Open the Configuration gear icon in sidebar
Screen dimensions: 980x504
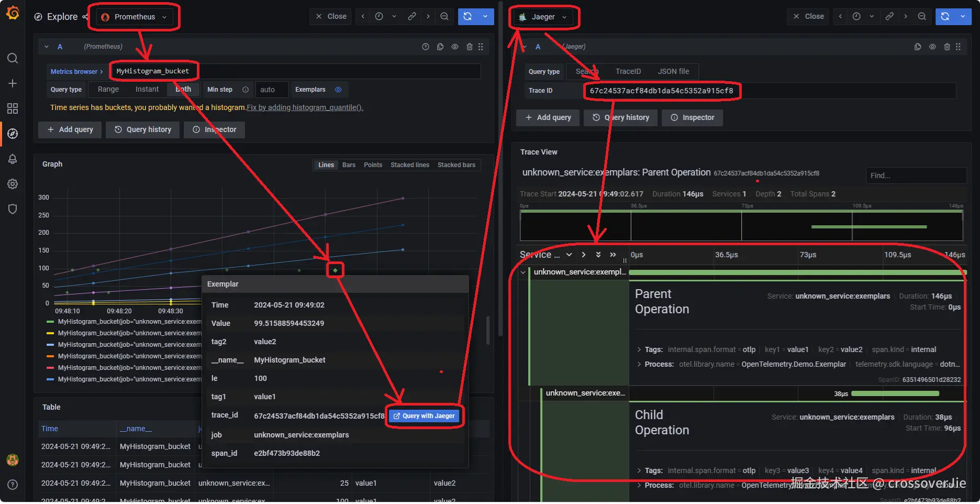[13, 184]
